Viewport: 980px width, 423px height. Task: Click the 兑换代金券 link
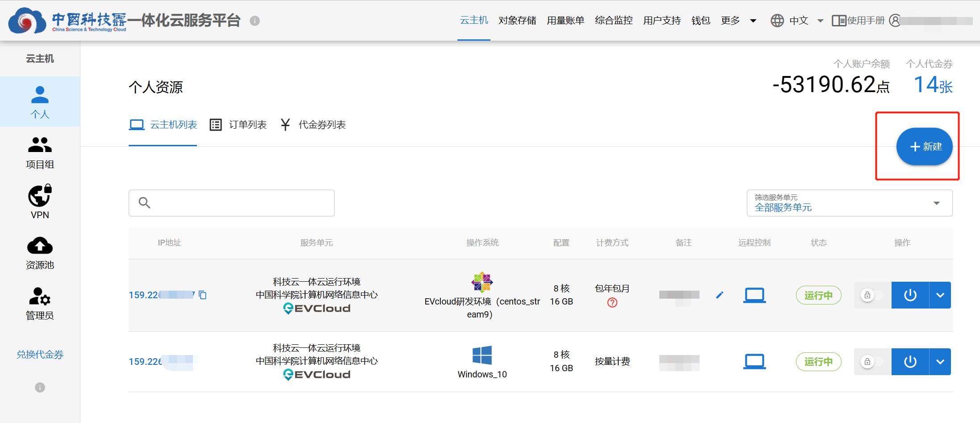(x=40, y=355)
